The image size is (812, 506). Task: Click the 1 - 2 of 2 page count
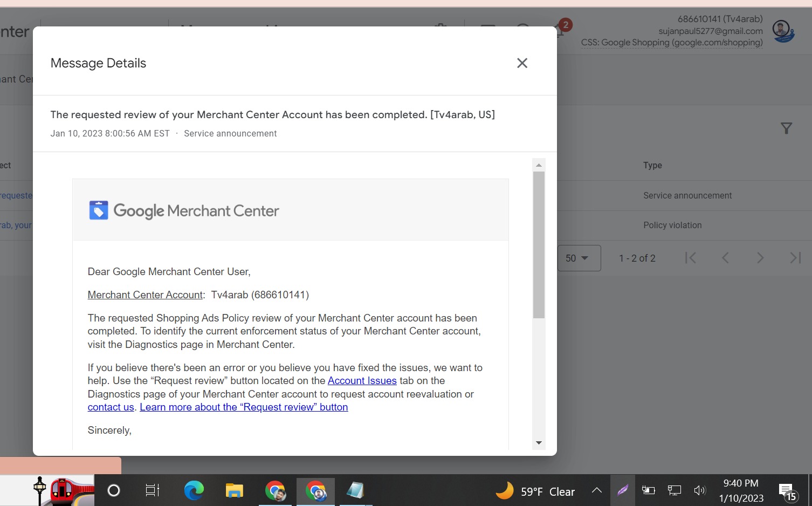tap(637, 258)
